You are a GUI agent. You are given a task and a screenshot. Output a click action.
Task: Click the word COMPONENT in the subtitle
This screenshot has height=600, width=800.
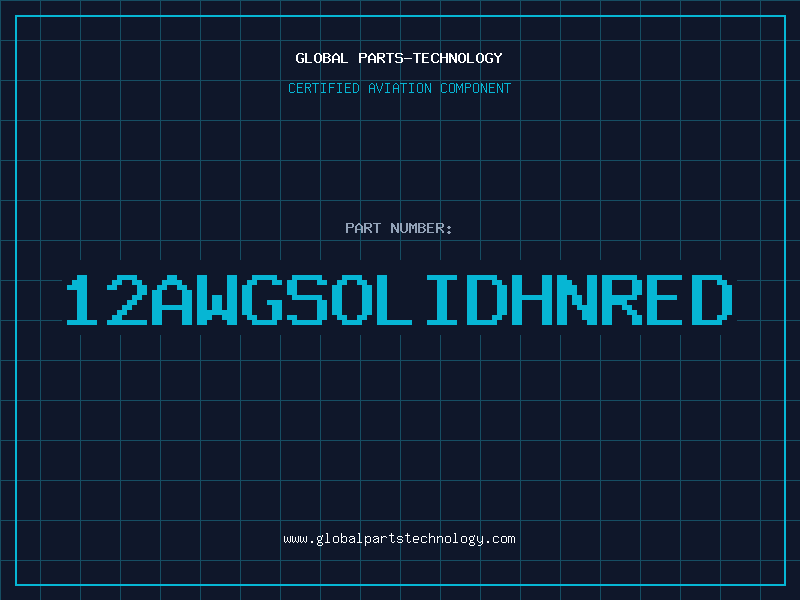pyautogui.click(x=476, y=88)
